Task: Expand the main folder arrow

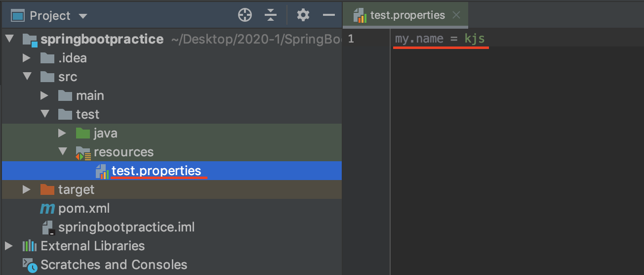Action: [44, 95]
